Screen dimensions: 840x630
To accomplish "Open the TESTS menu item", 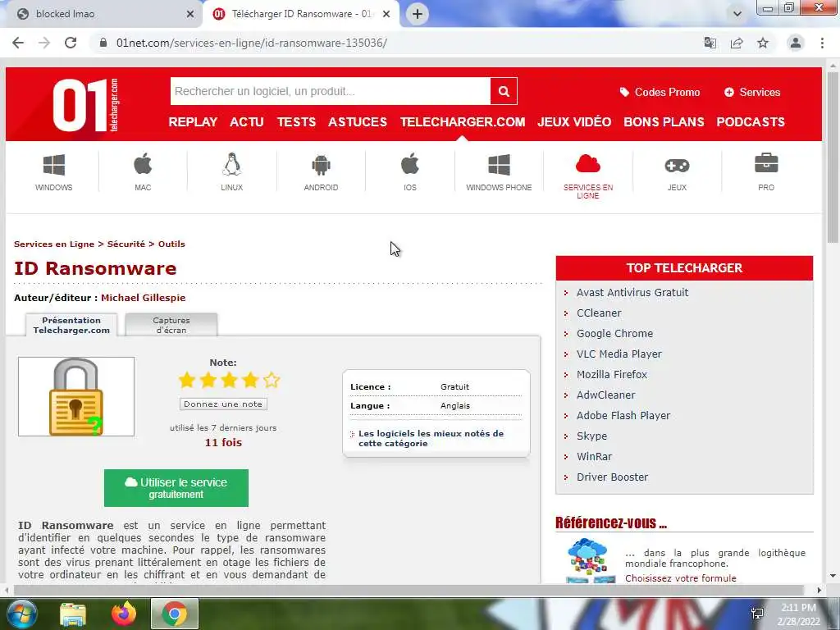I will tap(296, 122).
